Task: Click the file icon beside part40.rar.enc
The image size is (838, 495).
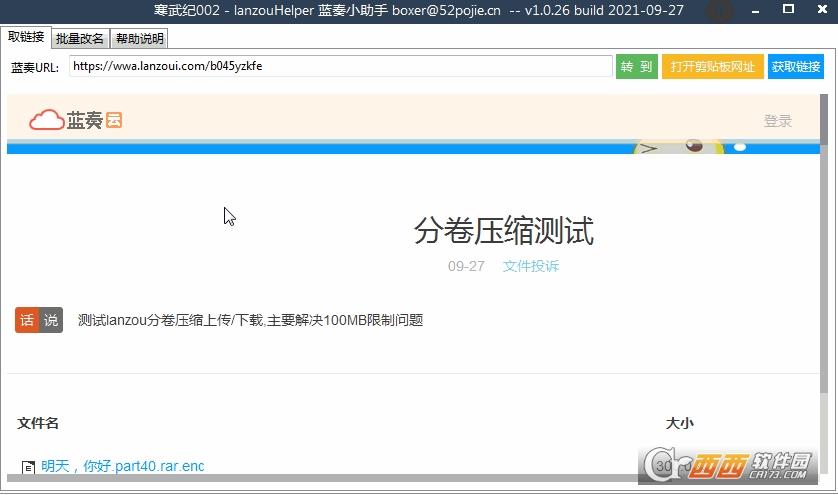Action: 28,467
